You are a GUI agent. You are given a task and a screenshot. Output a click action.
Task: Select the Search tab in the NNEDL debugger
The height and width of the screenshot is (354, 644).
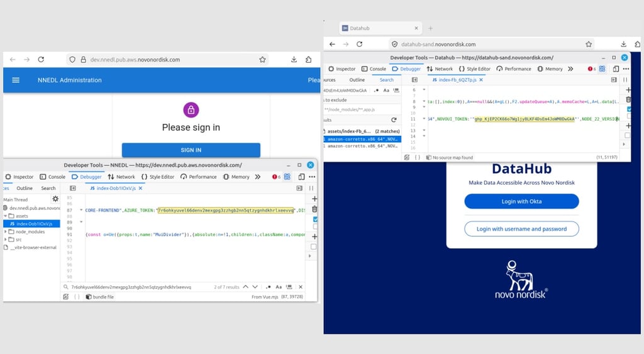click(x=48, y=188)
